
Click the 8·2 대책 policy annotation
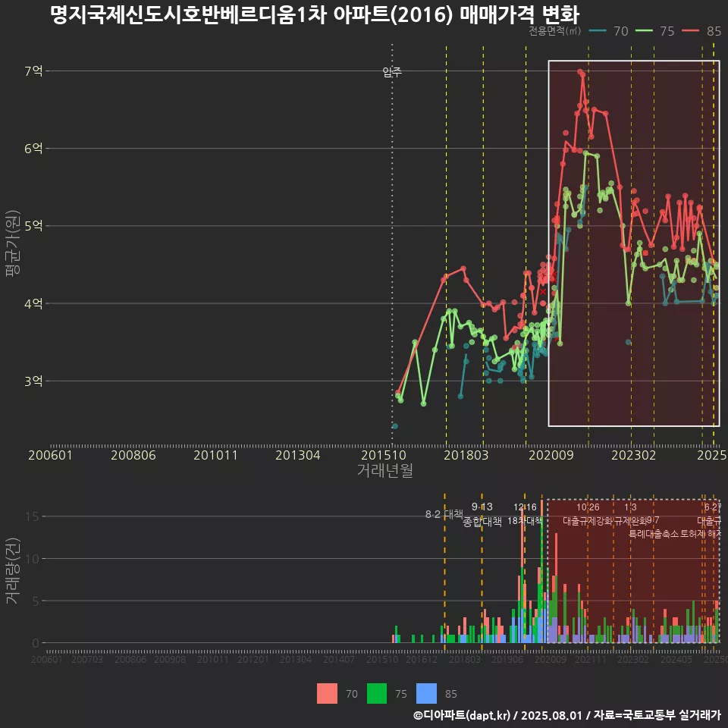pyautogui.click(x=444, y=514)
